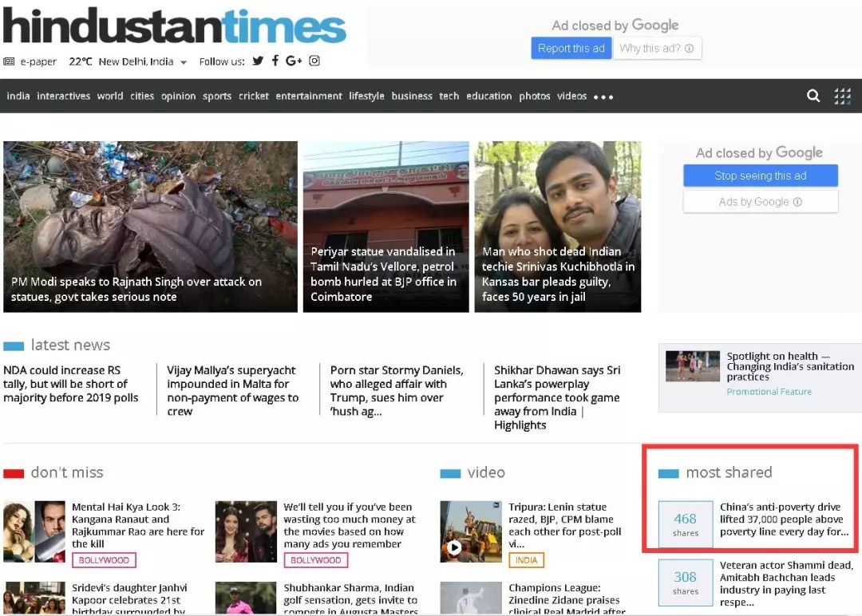
Task: Open the e-paper link
Action: pos(38,61)
